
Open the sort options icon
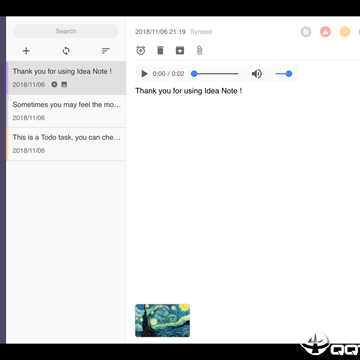click(x=106, y=51)
